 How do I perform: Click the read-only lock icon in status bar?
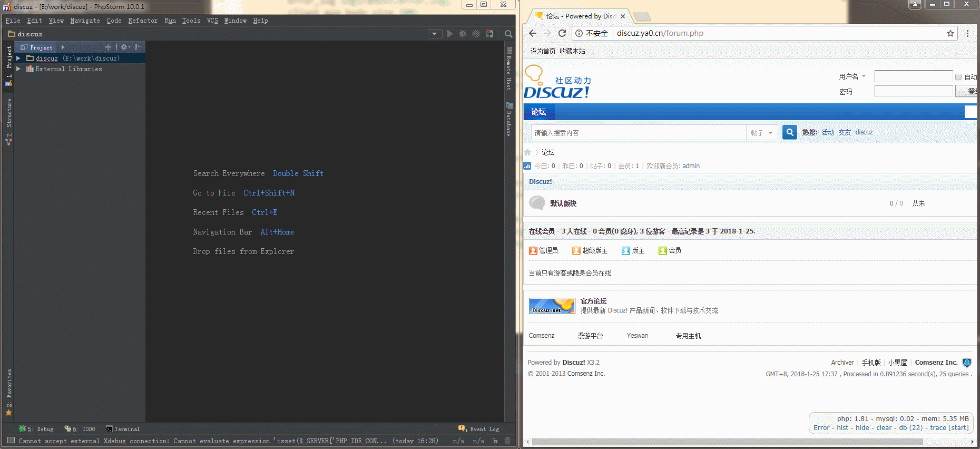pyautogui.click(x=495, y=441)
